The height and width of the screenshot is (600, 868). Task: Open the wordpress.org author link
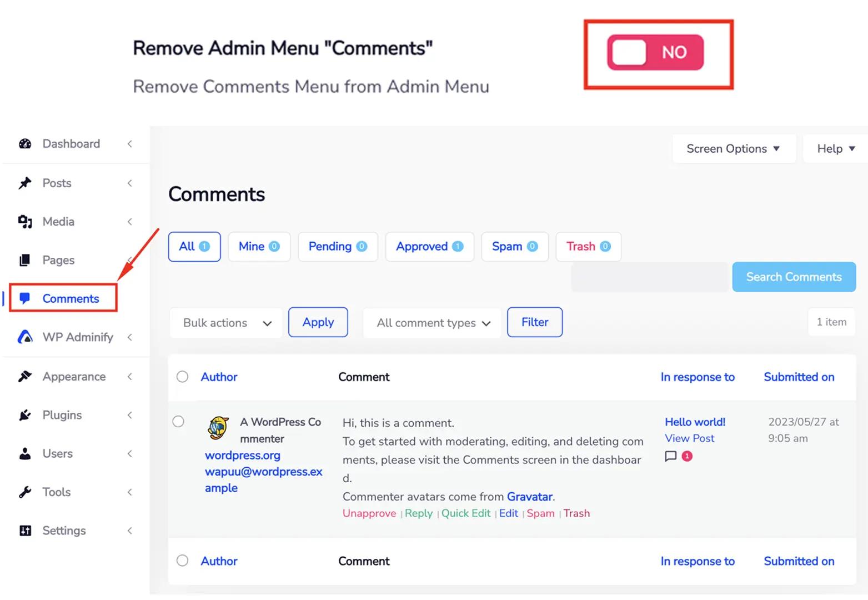coord(243,455)
